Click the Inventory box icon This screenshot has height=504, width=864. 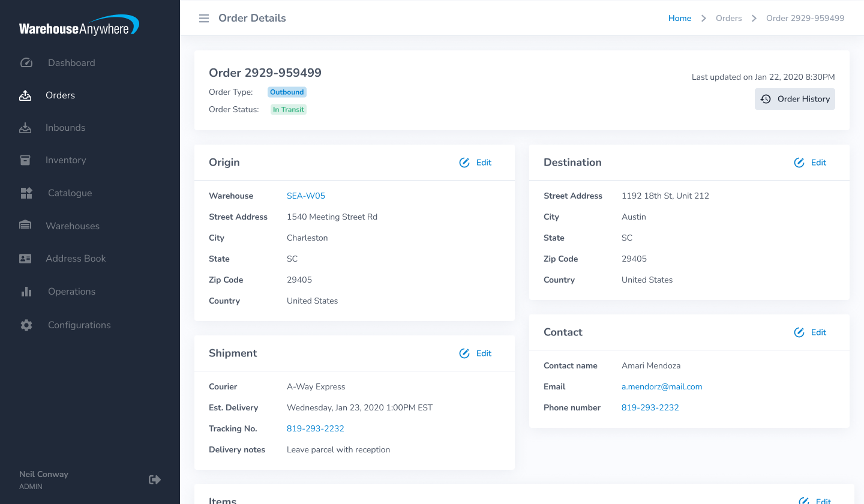25,160
